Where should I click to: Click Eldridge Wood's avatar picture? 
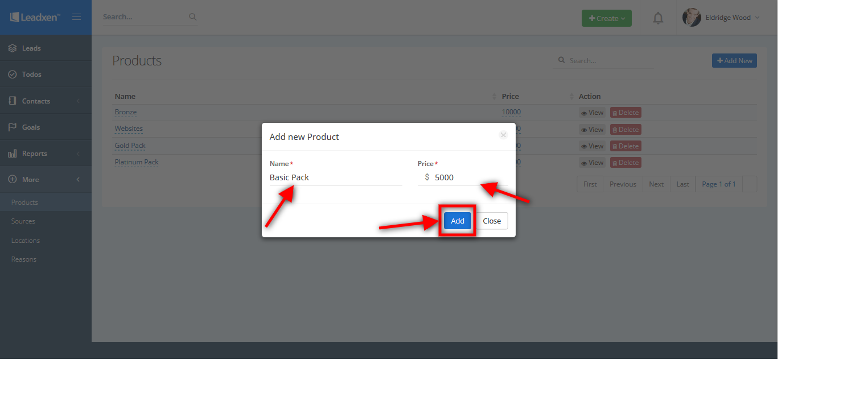(x=692, y=18)
